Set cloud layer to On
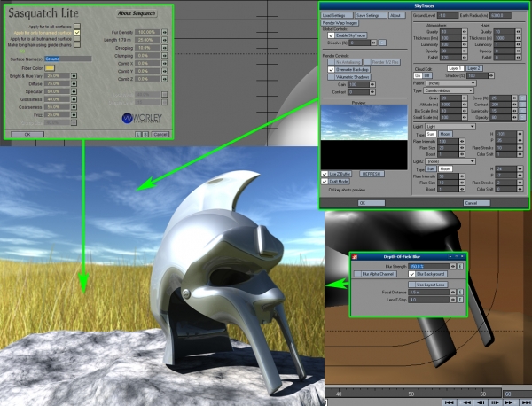The image size is (532, 406). tap(418, 75)
